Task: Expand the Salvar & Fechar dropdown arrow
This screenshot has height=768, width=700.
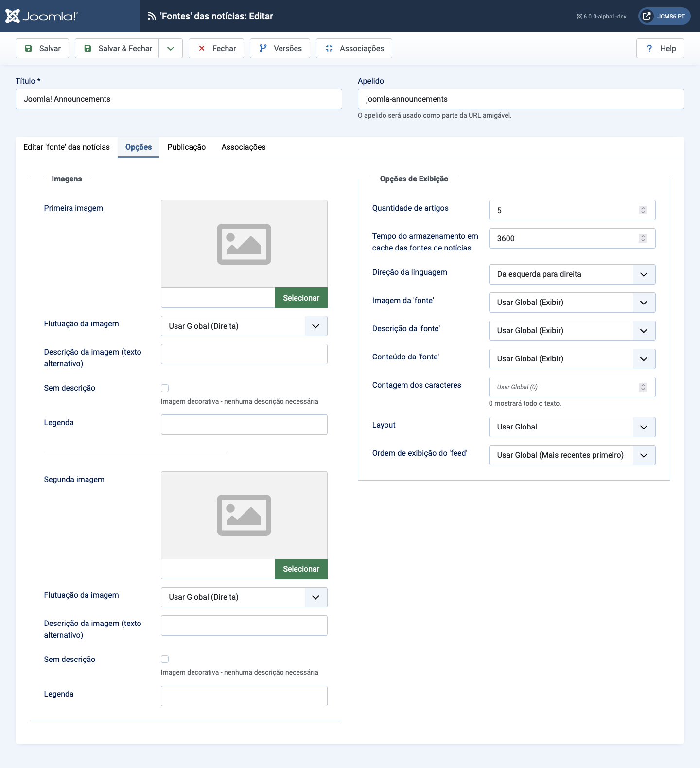Action: 171,48
